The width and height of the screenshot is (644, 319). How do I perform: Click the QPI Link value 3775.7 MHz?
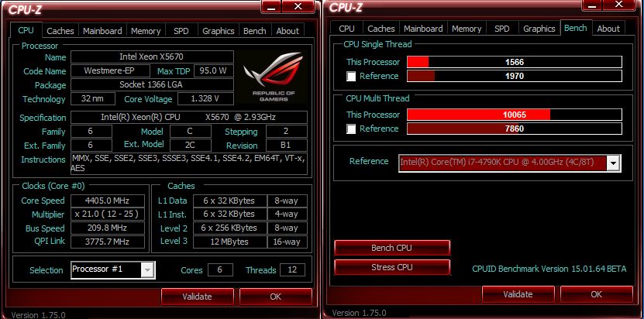tap(108, 242)
